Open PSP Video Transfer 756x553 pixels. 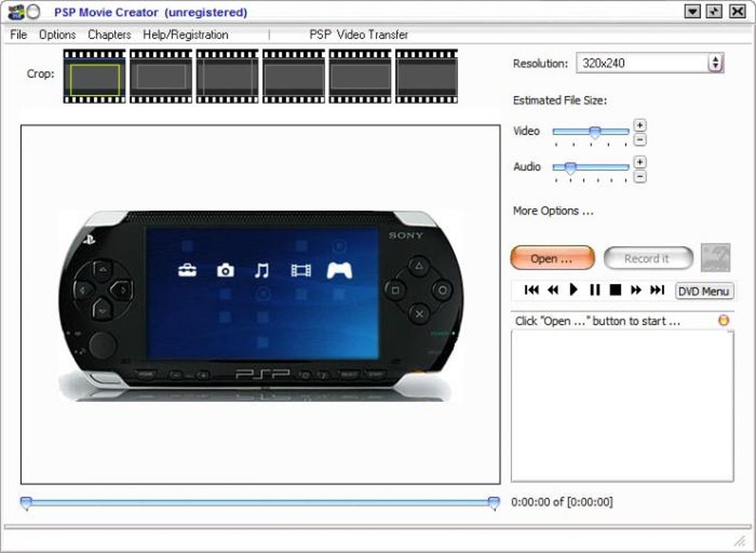(x=359, y=35)
